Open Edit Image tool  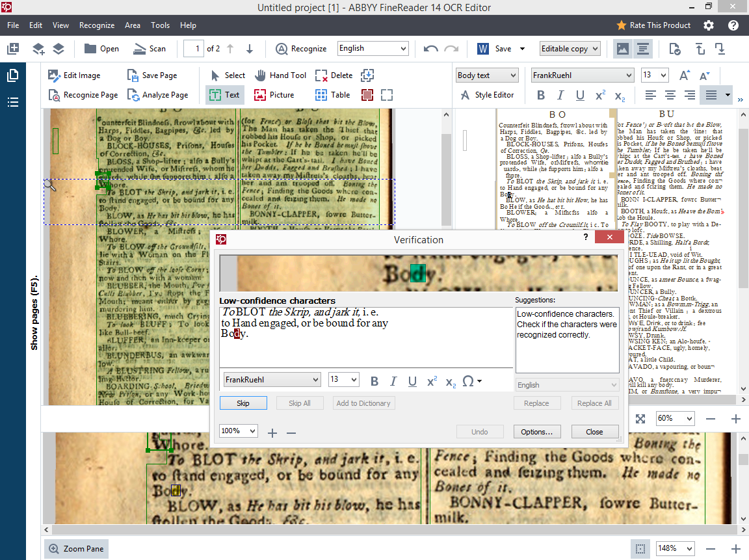coord(74,75)
